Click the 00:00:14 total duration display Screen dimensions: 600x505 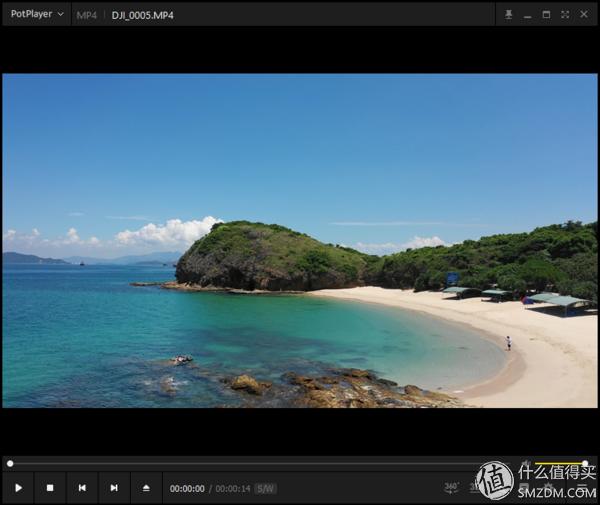[x=233, y=489]
